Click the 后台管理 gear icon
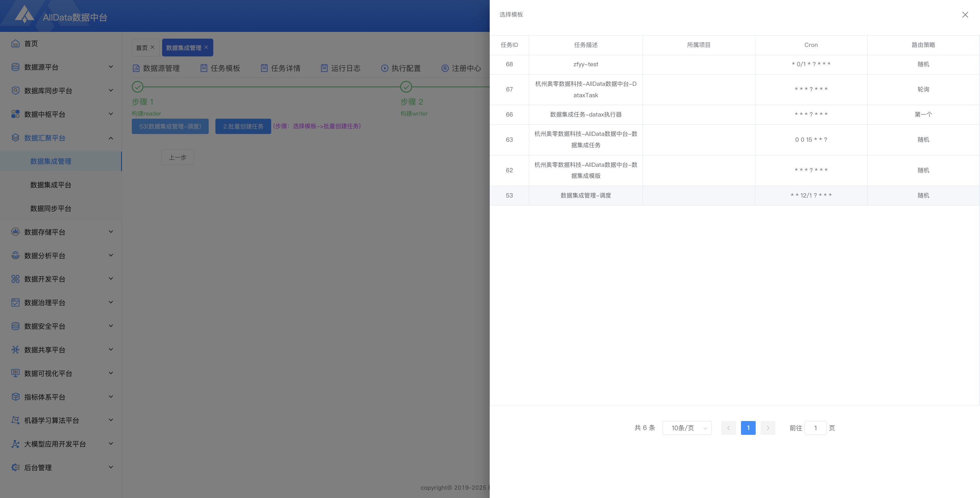The width and height of the screenshot is (980, 498). click(x=15, y=467)
